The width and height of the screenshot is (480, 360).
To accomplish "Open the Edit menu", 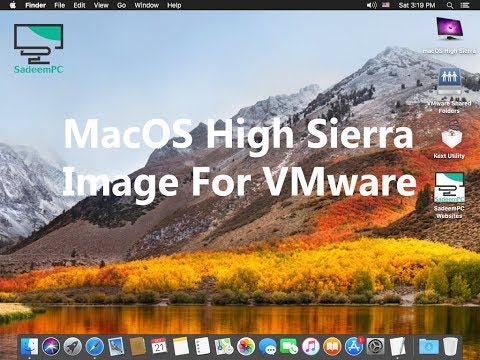I will pos(79,5).
